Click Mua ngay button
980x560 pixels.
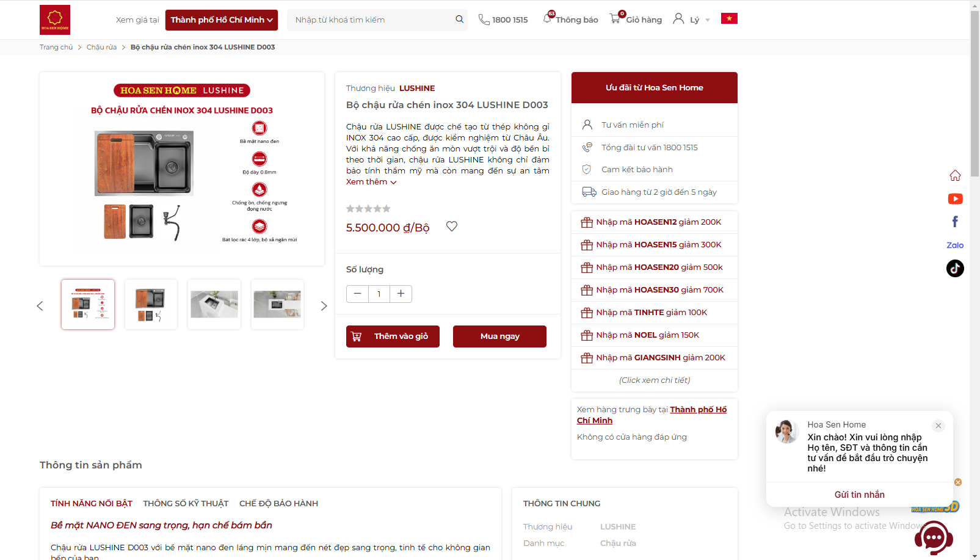(x=499, y=336)
